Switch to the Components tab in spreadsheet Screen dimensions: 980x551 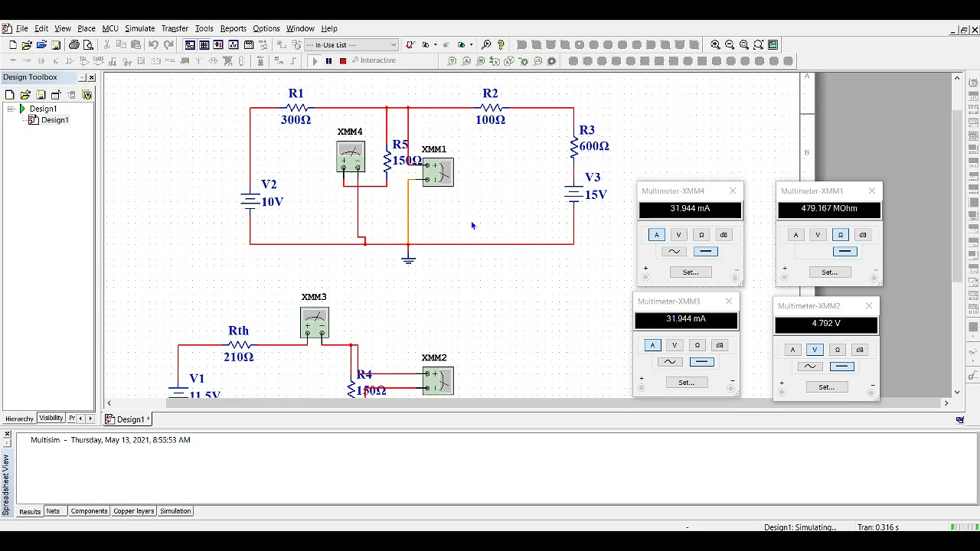click(89, 511)
